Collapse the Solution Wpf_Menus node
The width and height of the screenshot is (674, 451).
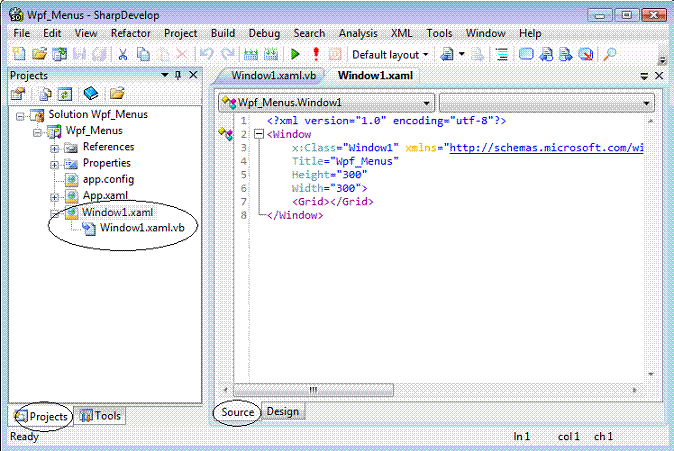pyautogui.click(x=20, y=116)
